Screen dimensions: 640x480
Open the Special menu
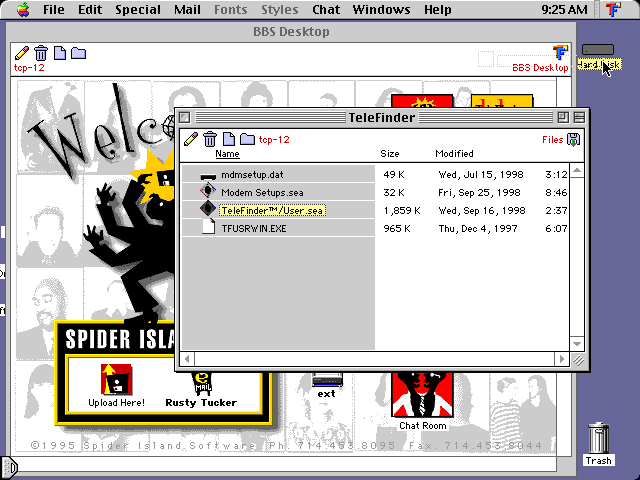coord(138,9)
